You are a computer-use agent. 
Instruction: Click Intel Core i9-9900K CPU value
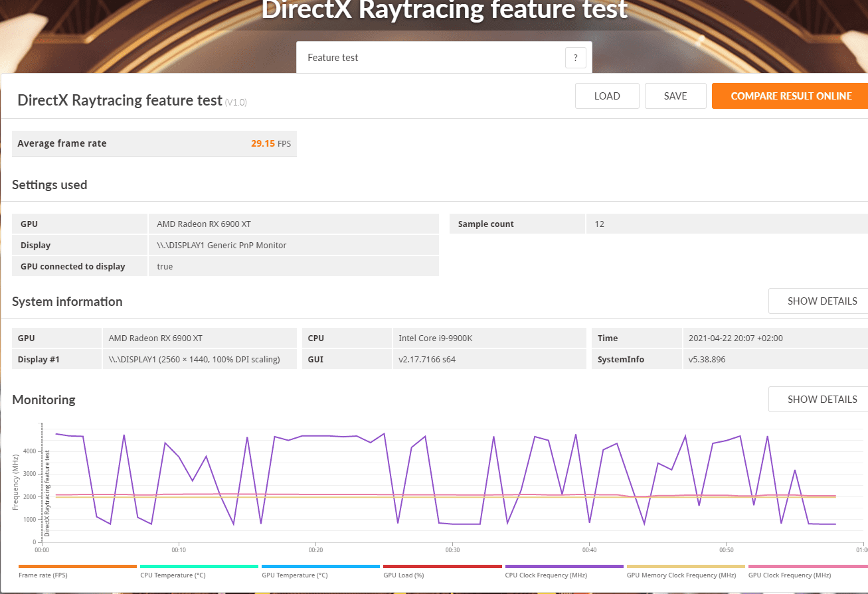tap(436, 338)
